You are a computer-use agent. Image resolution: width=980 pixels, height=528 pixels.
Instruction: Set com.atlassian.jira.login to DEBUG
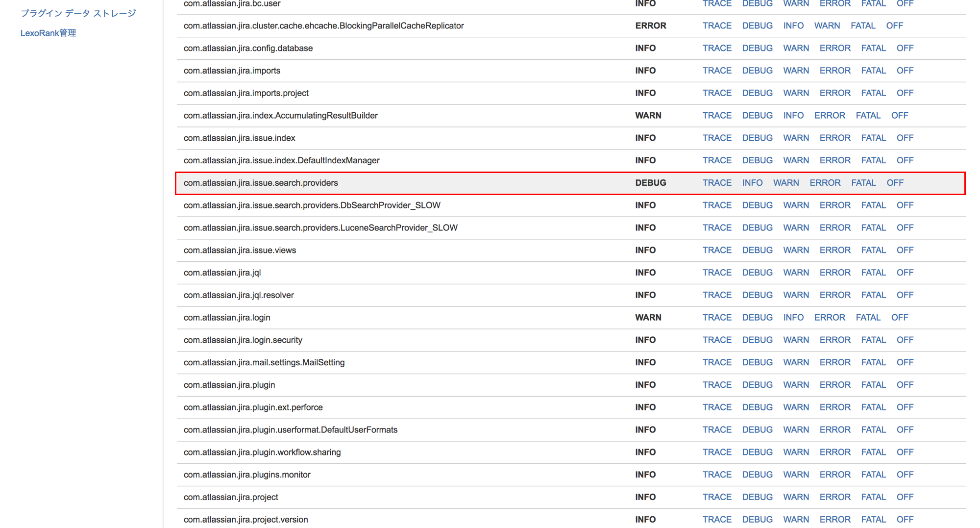click(757, 318)
